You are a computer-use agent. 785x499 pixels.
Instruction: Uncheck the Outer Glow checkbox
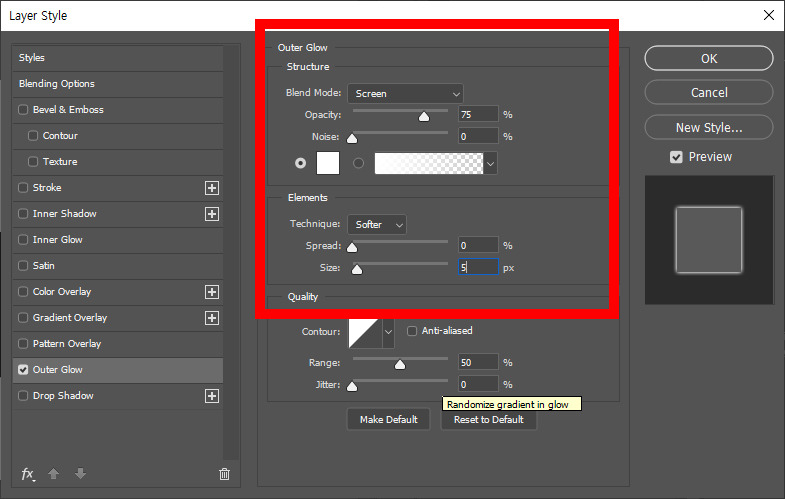(x=23, y=370)
